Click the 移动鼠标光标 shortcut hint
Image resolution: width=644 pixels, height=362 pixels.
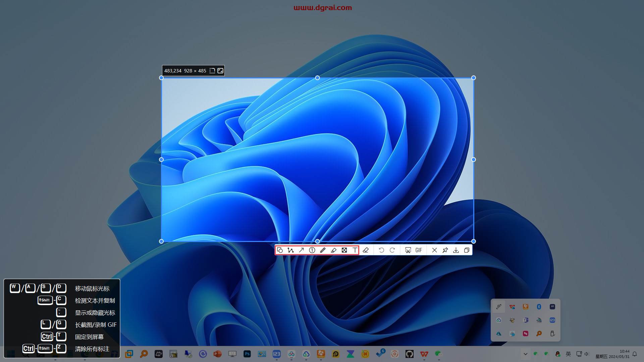click(x=92, y=289)
